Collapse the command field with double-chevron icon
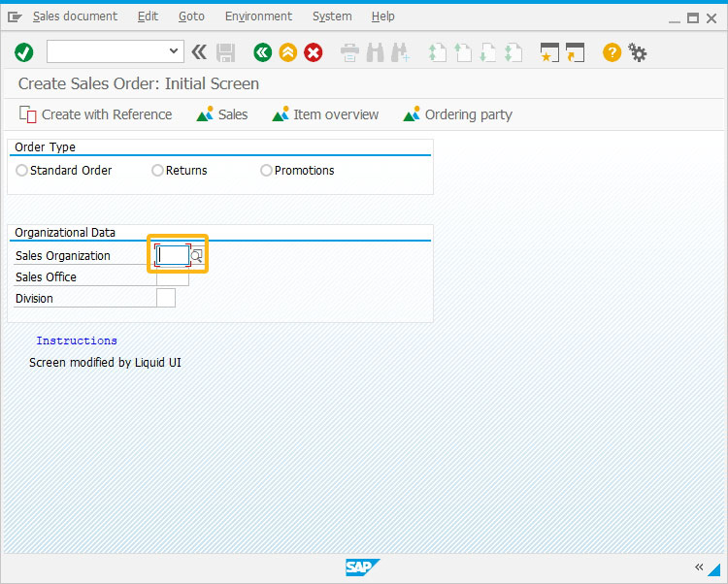This screenshot has width=728, height=584. [199, 52]
